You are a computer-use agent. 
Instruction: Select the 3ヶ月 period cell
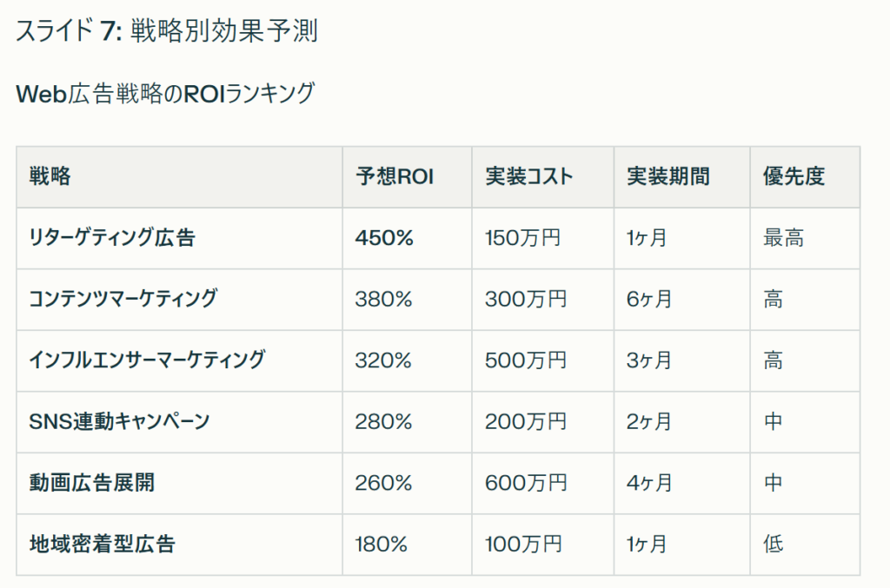pos(648,360)
